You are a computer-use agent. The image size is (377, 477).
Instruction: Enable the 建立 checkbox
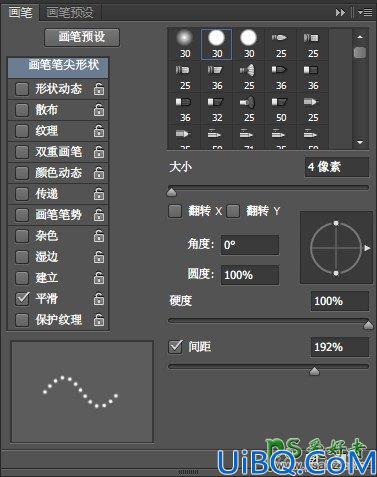tap(22, 278)
